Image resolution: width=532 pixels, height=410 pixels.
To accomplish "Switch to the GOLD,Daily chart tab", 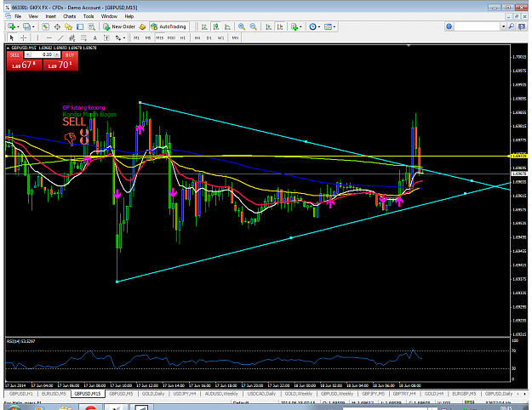I will click(153, 394).
